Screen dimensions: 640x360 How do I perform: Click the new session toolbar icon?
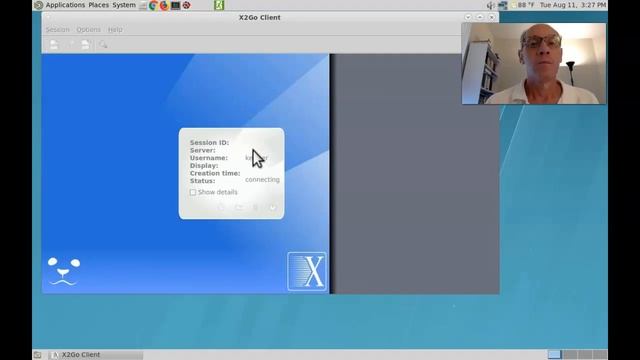click(54, 44)
